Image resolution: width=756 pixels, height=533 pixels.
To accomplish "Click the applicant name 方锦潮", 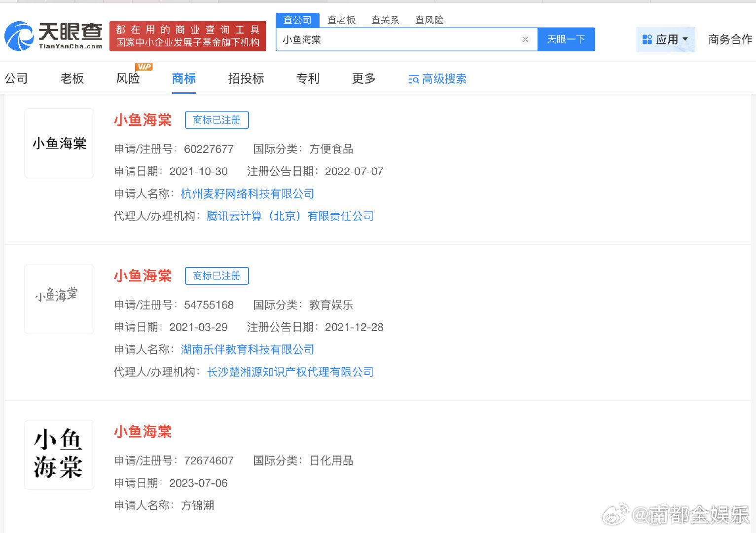I will point(197,505).
